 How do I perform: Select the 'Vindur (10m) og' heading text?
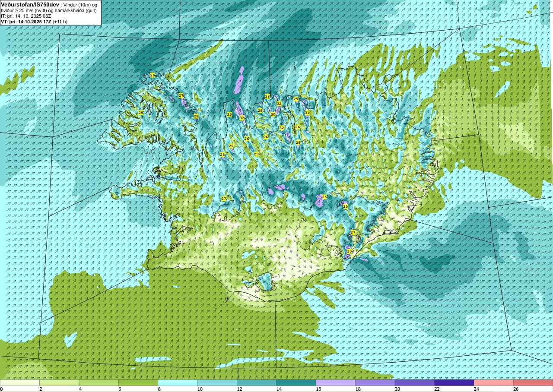80,4
